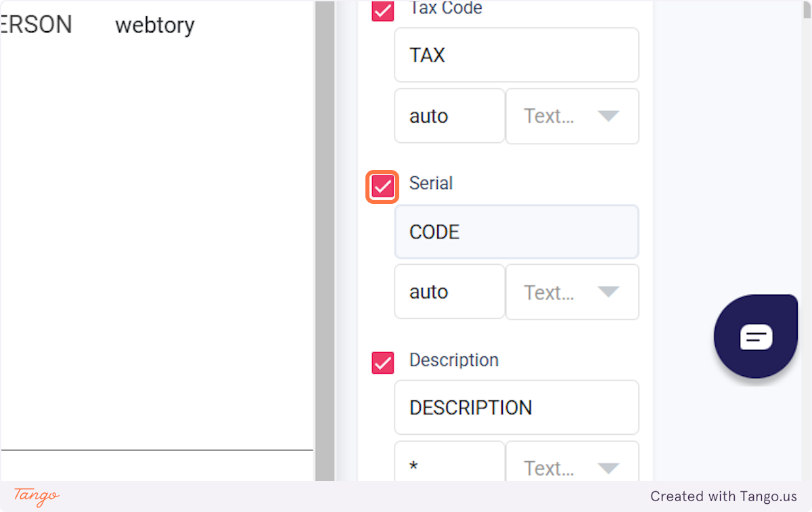This screenshot has height=512, width=812.
Task: Click the Description field label
Action: coord(454,360)
